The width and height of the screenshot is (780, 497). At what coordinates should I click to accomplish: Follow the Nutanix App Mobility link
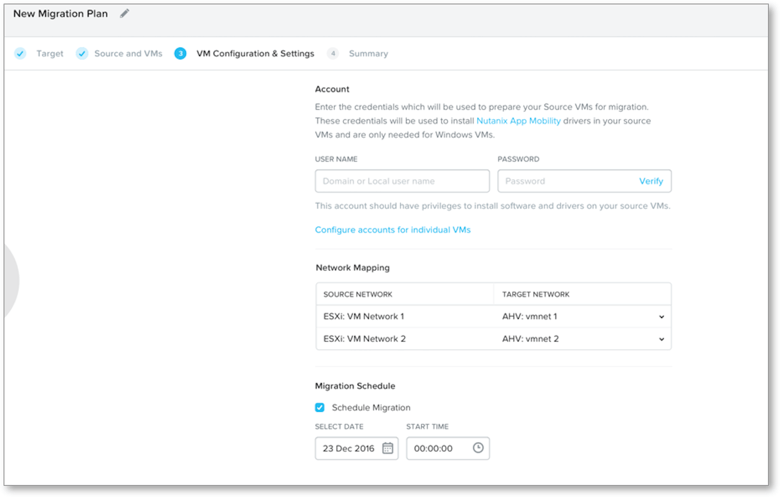tap(520, 120)
